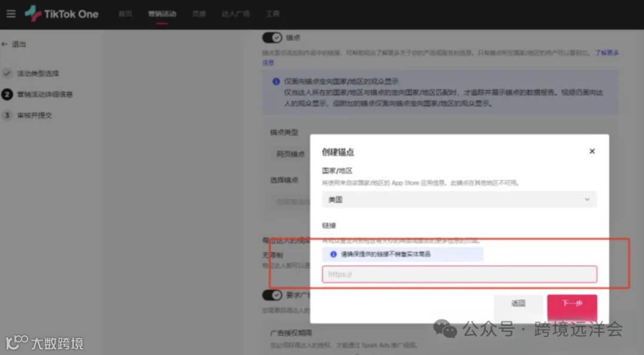Click the 创建锚点 dialog title
644x355 pixels.
point(338,152)
